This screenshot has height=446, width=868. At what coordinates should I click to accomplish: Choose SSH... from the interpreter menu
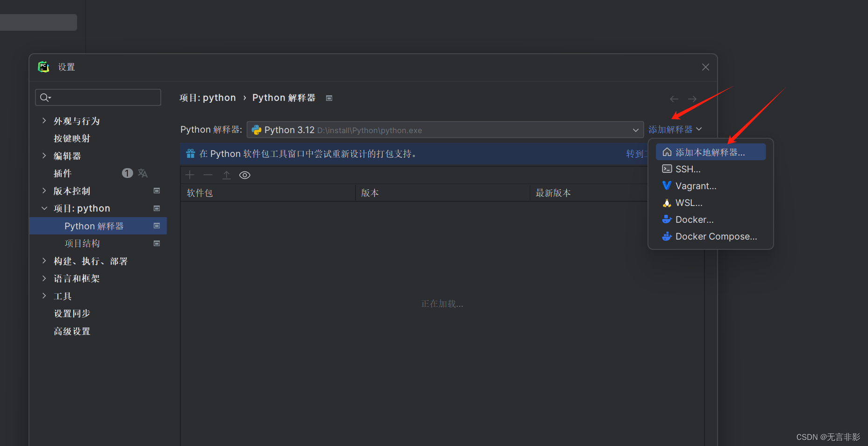pos(711,169)
